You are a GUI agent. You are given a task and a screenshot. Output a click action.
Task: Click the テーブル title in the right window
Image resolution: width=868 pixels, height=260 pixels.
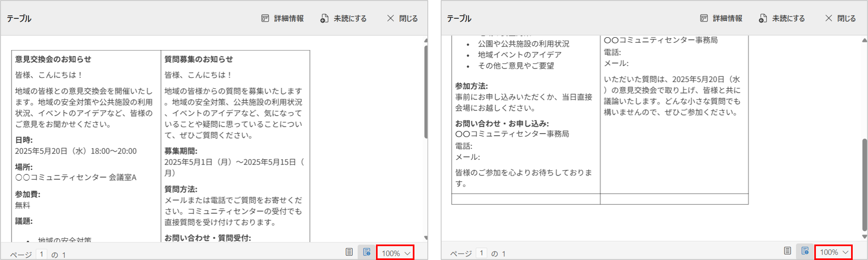459,19
